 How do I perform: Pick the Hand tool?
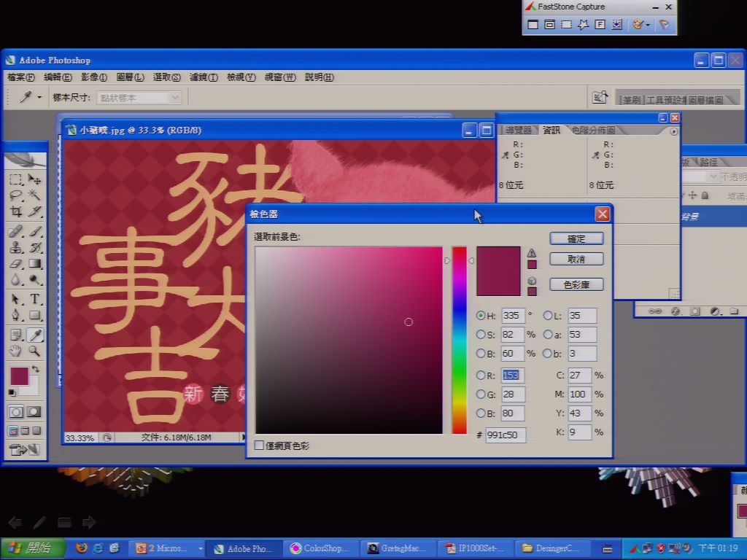16,351
